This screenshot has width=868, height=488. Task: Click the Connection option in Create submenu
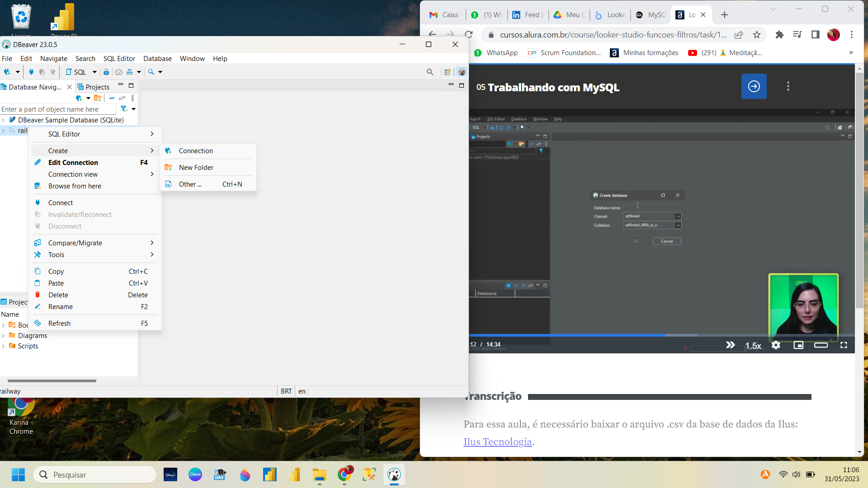coord(196,150)
